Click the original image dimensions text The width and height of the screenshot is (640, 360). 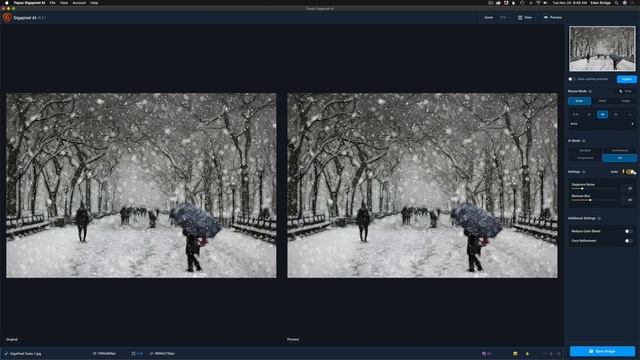pyautogui.click(x=107, y=353)
